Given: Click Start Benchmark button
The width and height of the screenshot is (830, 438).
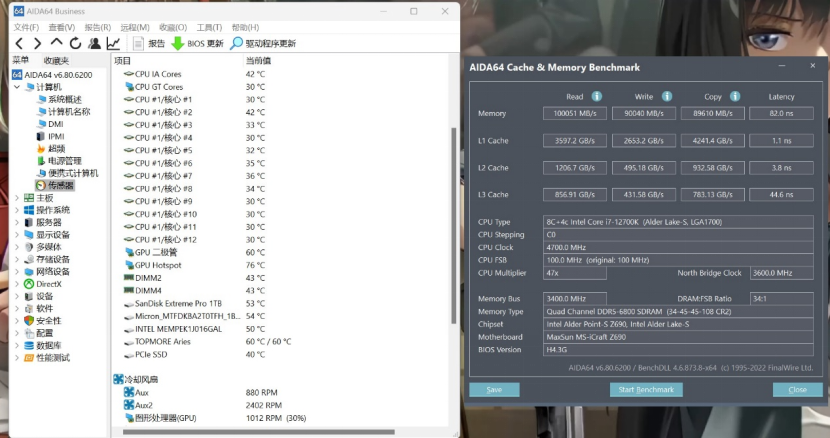Looking at the screenshot, I should [646, 390].
